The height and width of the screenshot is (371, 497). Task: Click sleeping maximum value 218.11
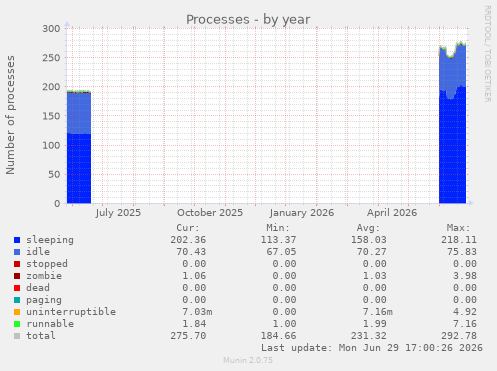click(459, 240)
